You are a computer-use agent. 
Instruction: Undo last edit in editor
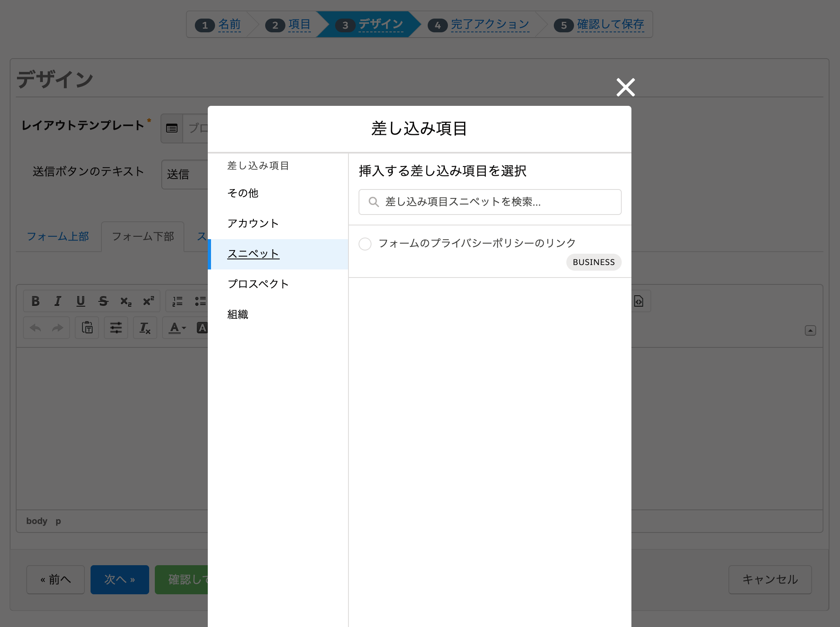coord(36,328)
